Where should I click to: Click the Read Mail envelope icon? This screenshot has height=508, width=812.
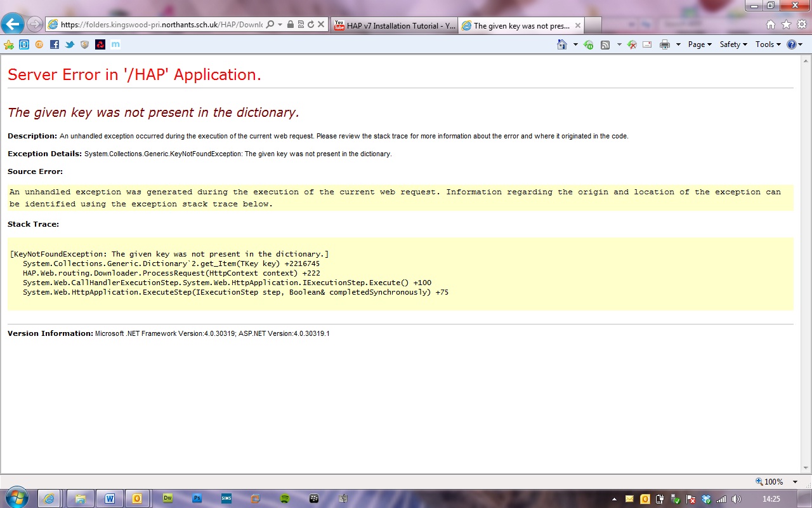[x=647, y=44]
